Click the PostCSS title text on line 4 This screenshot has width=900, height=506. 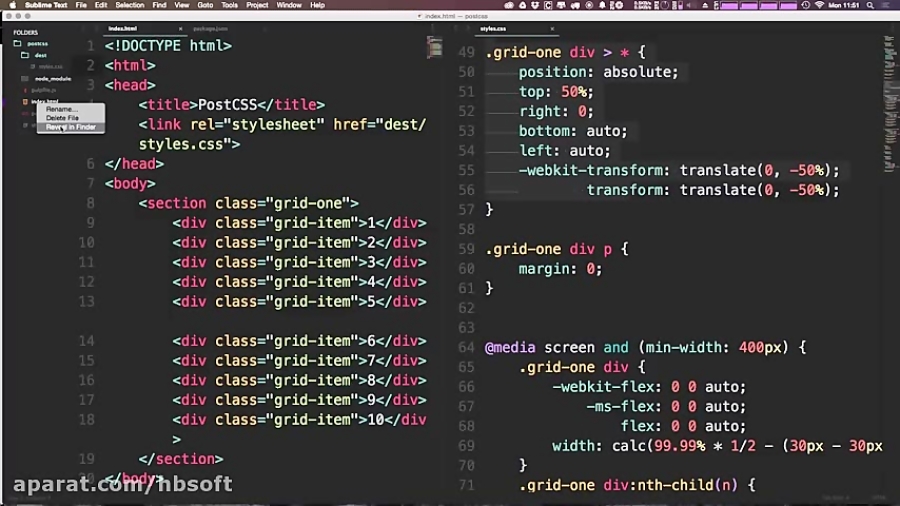click(227, 105)
